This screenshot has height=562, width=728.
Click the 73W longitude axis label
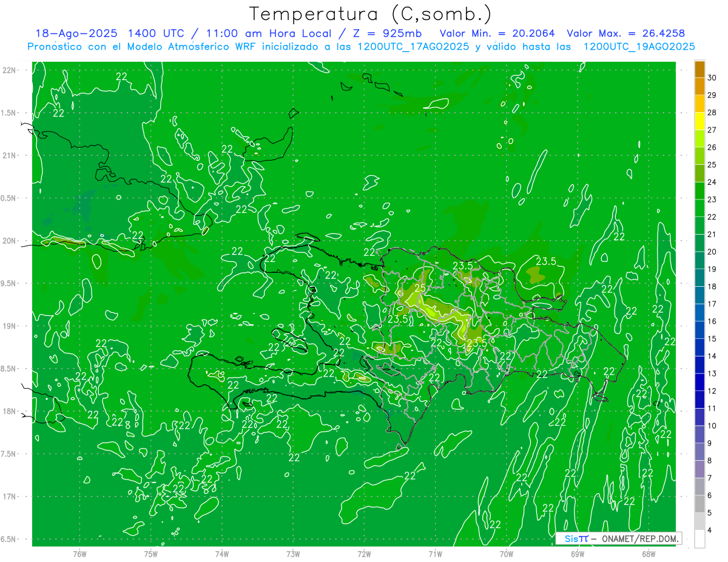(293, 554)
